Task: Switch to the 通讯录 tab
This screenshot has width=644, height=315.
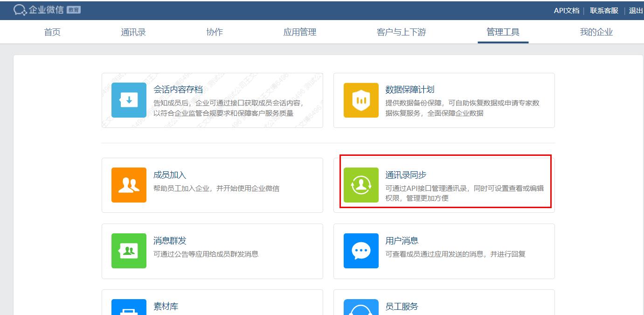Action: click(133, 32)
